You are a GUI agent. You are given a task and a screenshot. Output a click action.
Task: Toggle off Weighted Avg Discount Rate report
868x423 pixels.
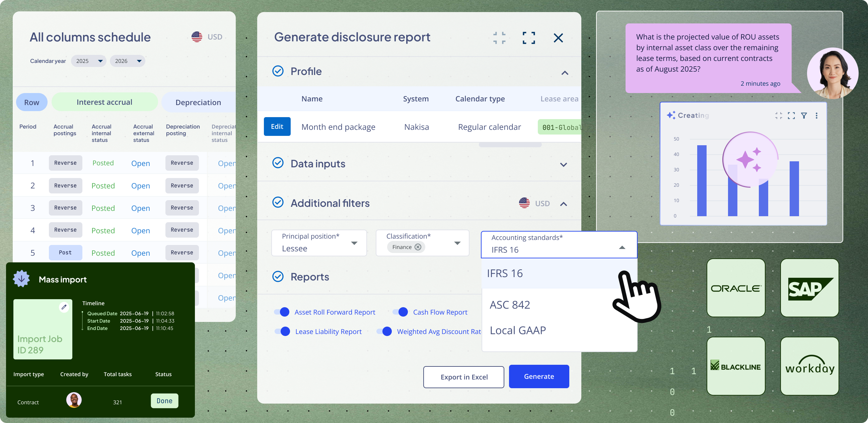coord(385,331)
